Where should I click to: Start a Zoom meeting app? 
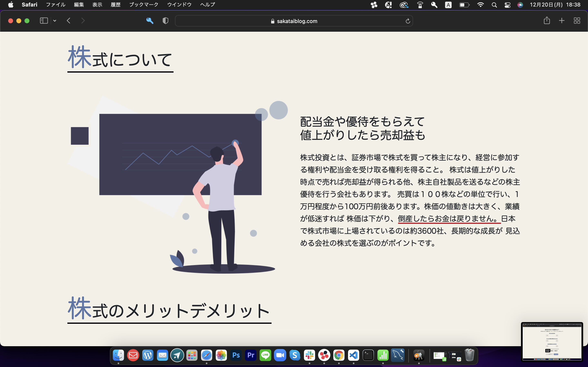pyautogui.click(x=280, y=355)
